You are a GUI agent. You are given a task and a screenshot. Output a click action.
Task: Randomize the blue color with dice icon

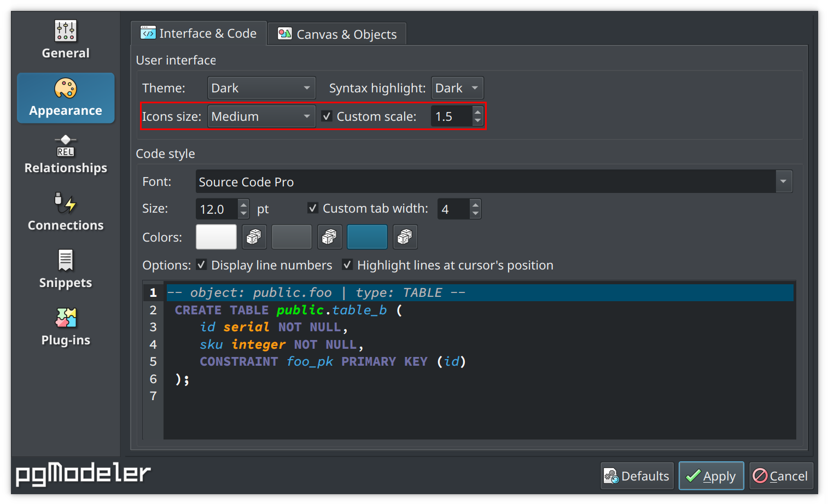(405, 237)
